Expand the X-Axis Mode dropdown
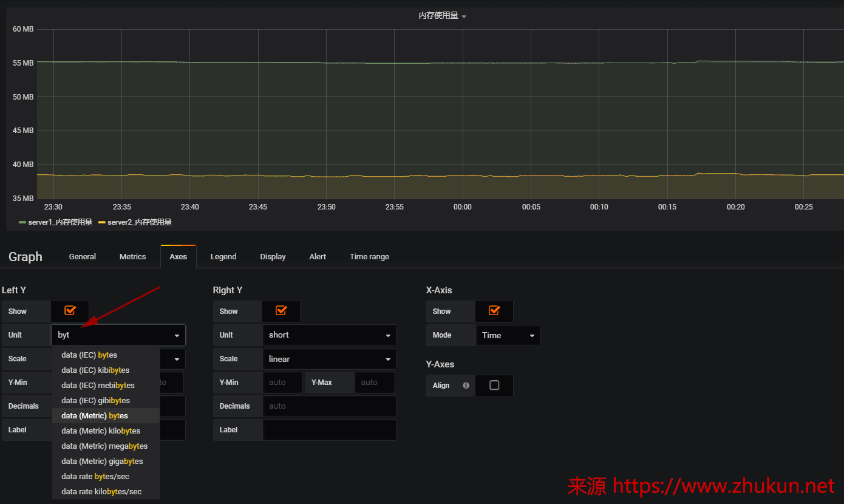 (x=508, y=335)
